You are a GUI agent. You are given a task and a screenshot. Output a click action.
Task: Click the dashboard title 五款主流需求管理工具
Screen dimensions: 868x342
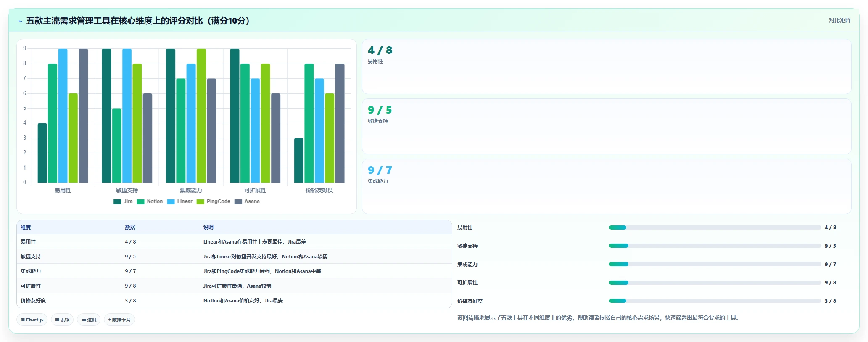(x=140, y=21)
